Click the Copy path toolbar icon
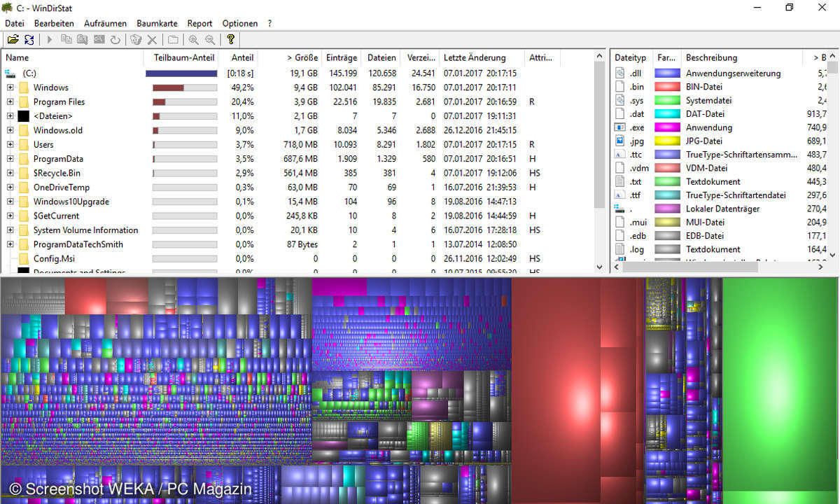 (66, 40)
